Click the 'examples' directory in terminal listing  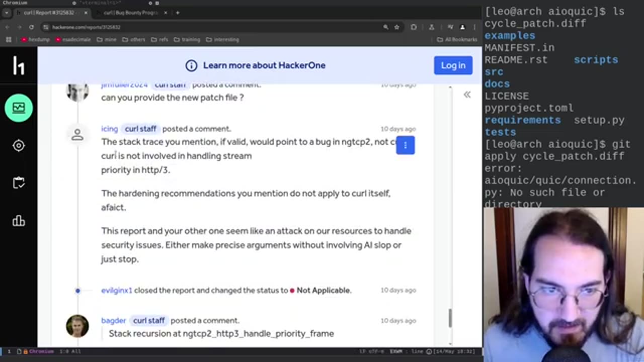[510, 36]
